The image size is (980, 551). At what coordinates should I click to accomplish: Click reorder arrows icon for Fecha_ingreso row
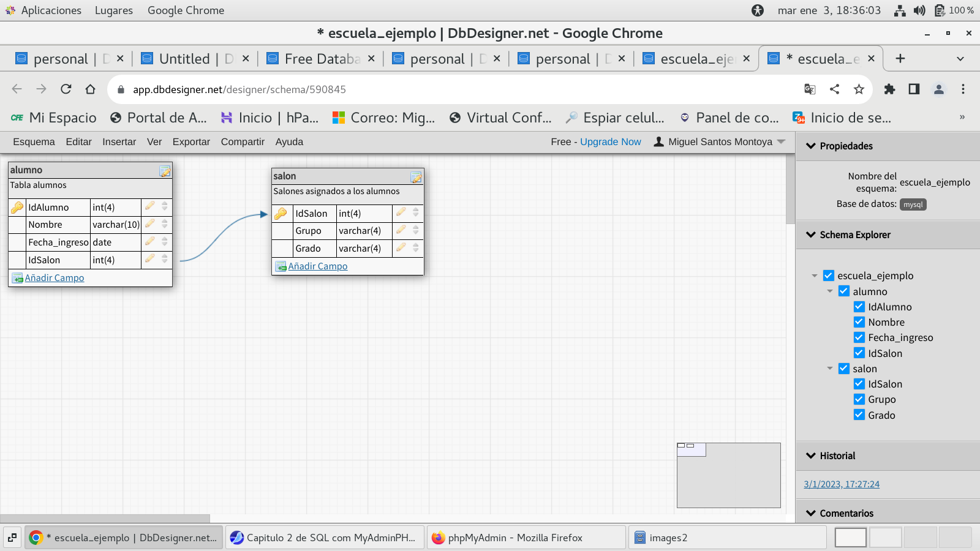165,242
